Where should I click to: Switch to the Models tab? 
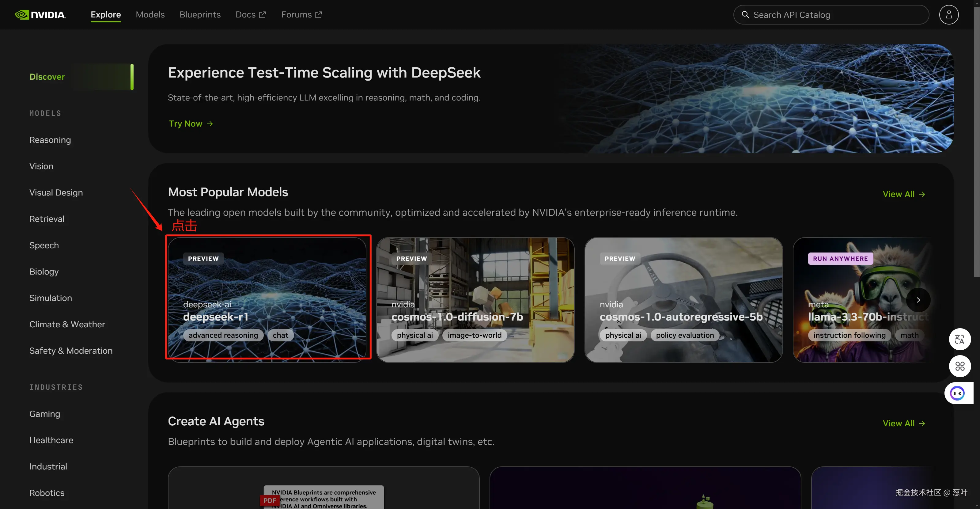click(x=150, y=14)
